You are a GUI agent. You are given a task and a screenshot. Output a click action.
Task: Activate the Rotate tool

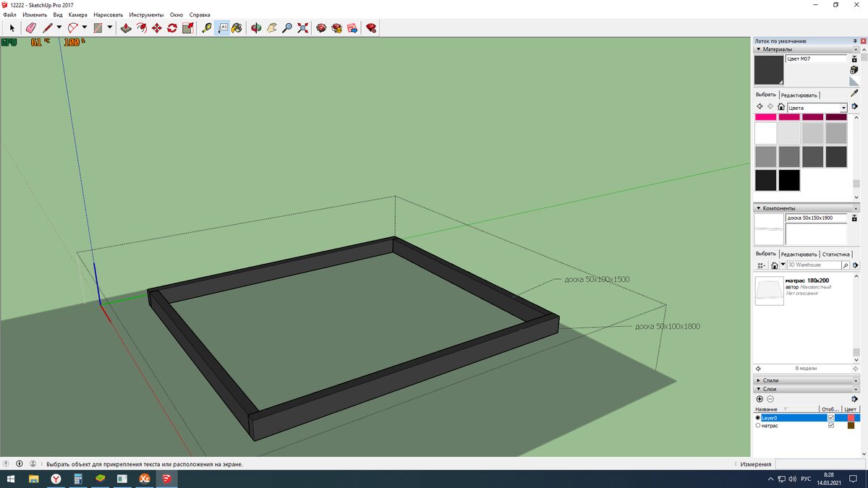click(172, 28)
